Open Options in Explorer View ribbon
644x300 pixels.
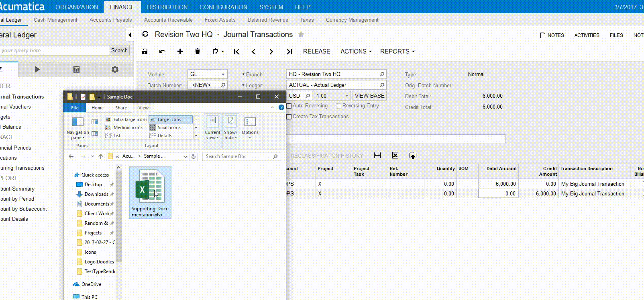click(x=250, y=128)
